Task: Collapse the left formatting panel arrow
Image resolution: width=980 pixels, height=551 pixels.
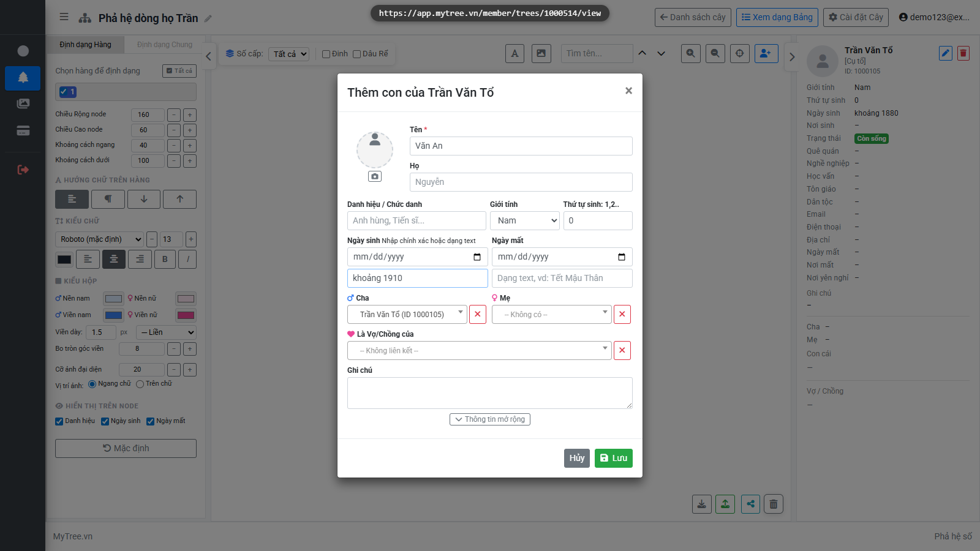Action: coord(208,56)
